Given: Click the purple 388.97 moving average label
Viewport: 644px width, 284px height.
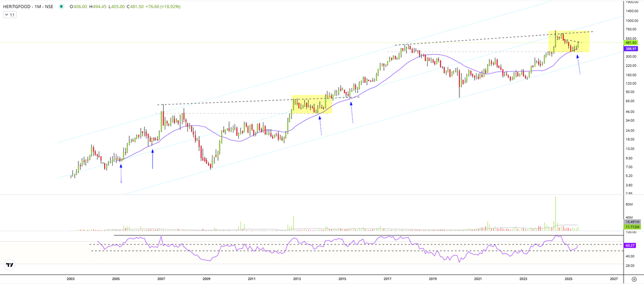Looking at the screenshot, I should click(630, 49).
